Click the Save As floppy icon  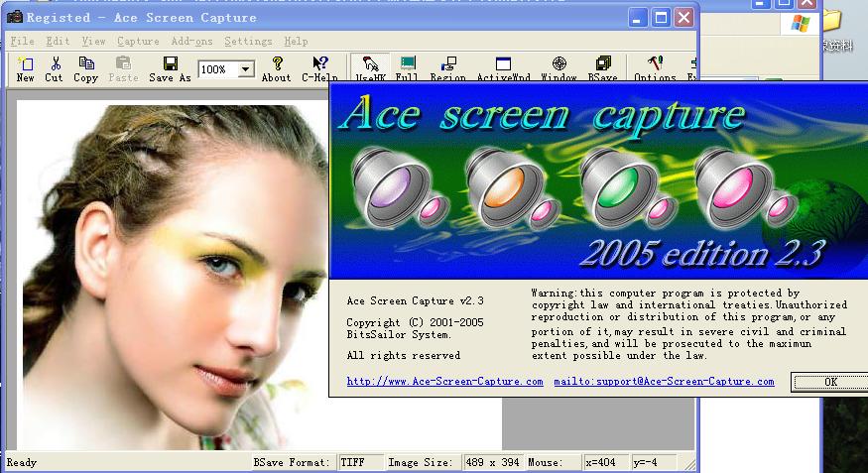[x=170, y=69]
